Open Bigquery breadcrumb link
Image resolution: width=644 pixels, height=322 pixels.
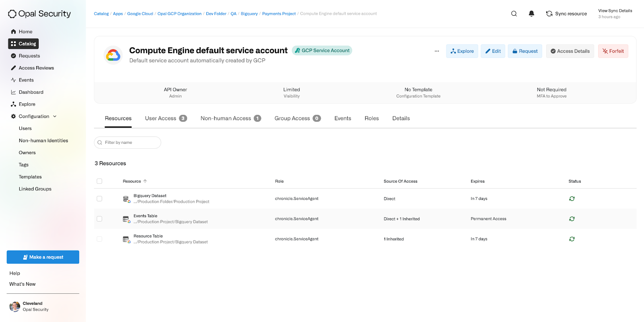coord(249,14)
